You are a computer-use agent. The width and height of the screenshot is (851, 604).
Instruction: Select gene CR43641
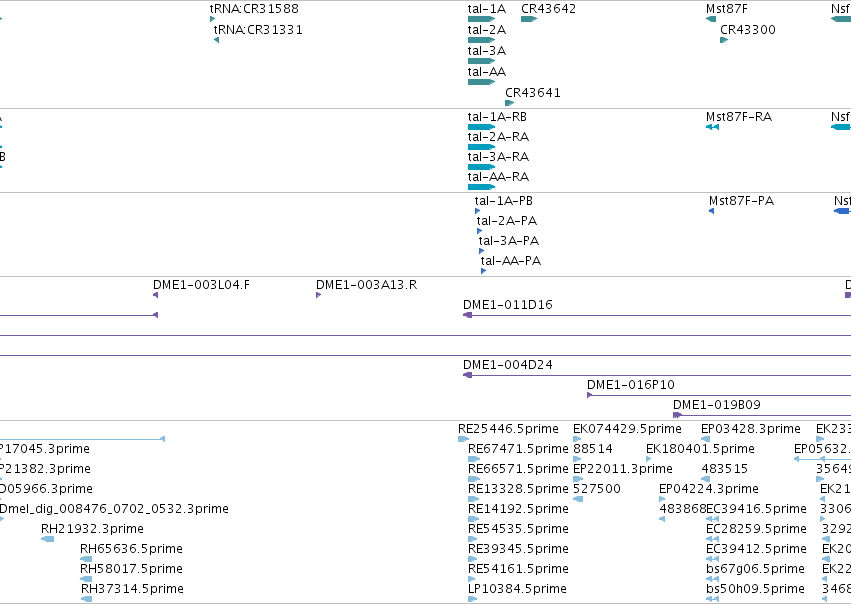[510, 103]
